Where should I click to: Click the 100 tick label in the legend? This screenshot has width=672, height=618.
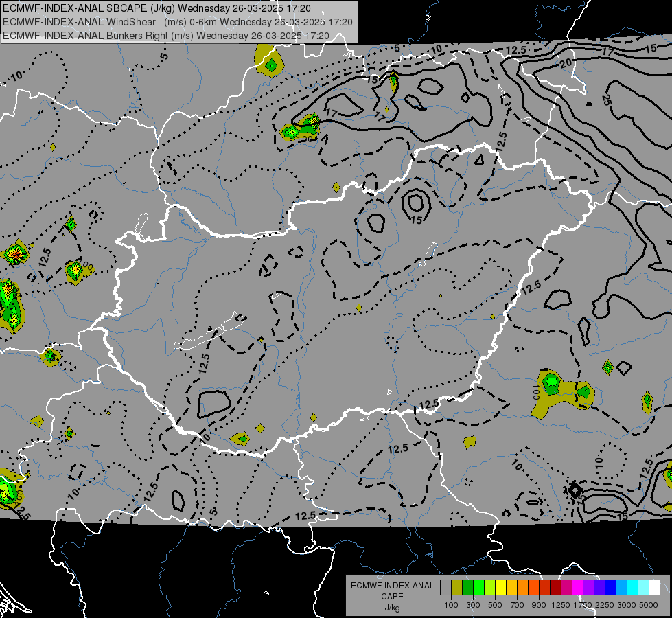pyautogui.click(x=451, y=605)
